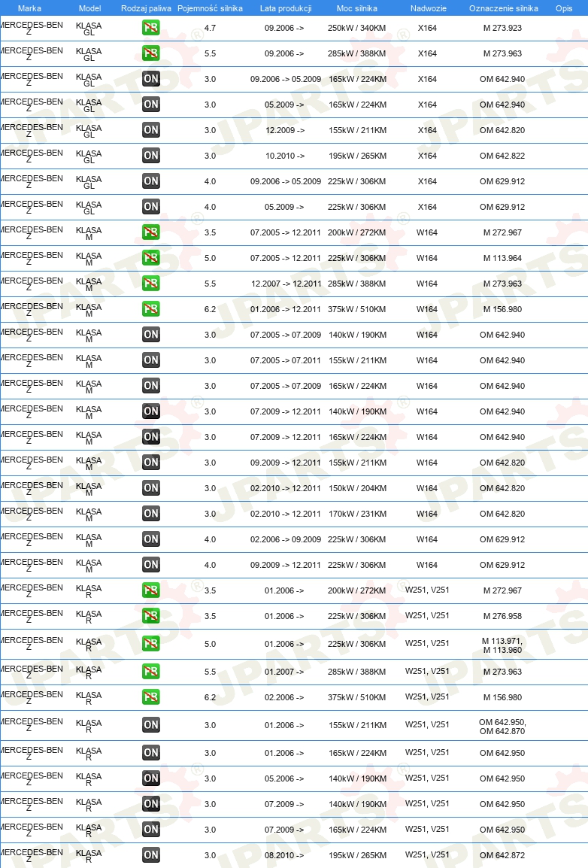The image size is (588, 868).
Task: Click the ON icon for Klasa GL 4.0 from 05.2009
Action: pos(150,207)
